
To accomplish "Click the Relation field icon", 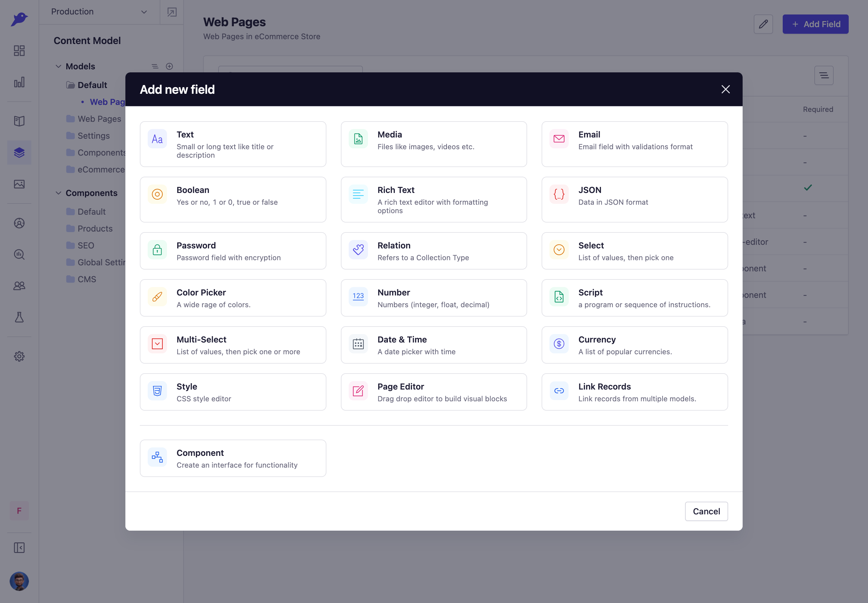I will (358, 250).
